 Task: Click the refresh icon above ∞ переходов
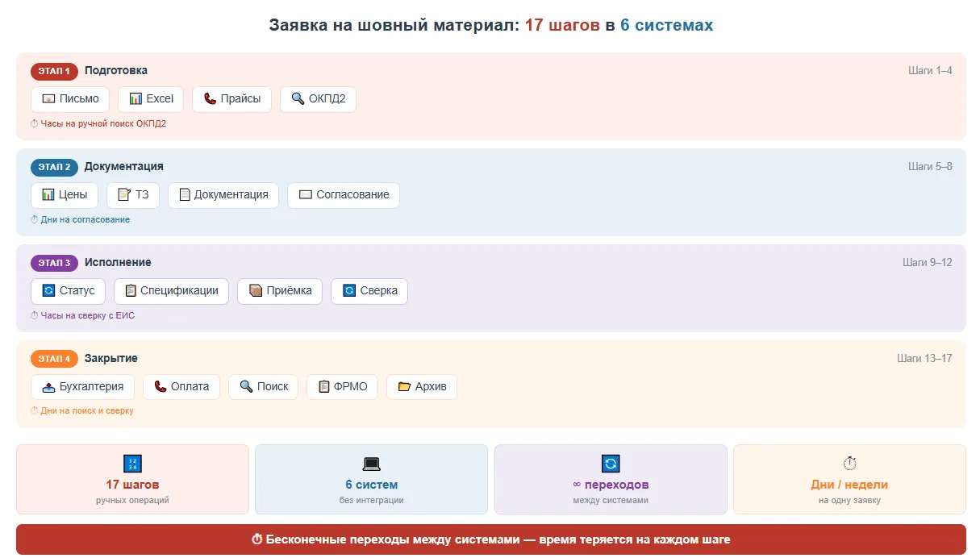coord(611,464)
